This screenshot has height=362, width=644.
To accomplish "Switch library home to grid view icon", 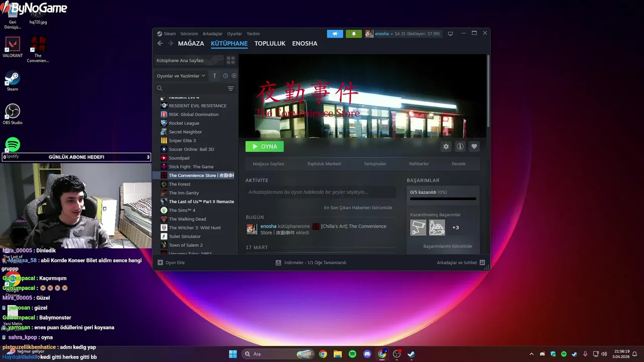I will [230, 60].
